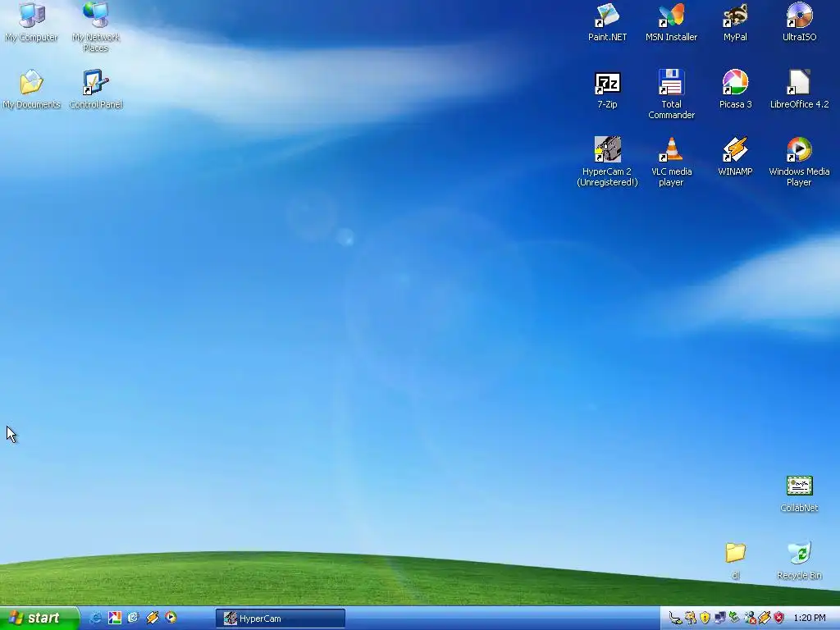Click the green arrows sync tray icon

coord(734,618)
